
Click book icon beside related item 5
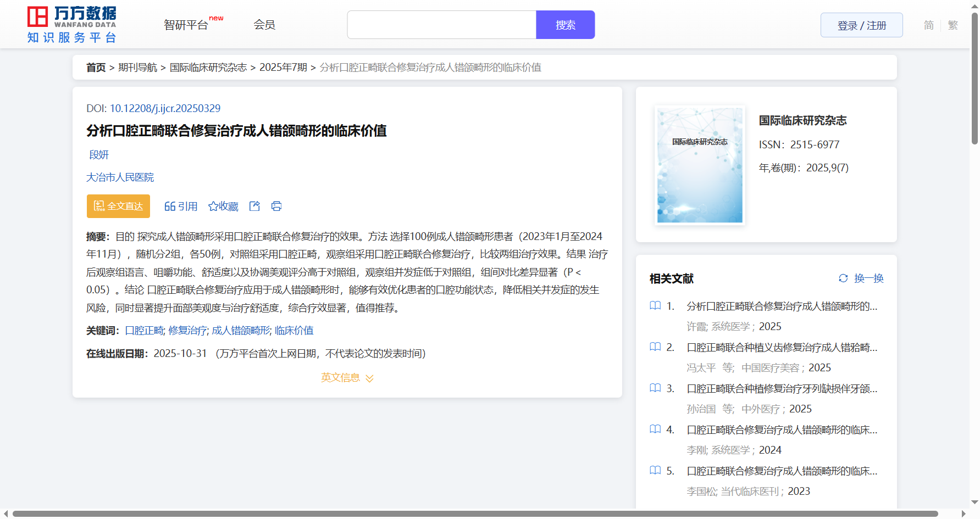tap(655, 470)
